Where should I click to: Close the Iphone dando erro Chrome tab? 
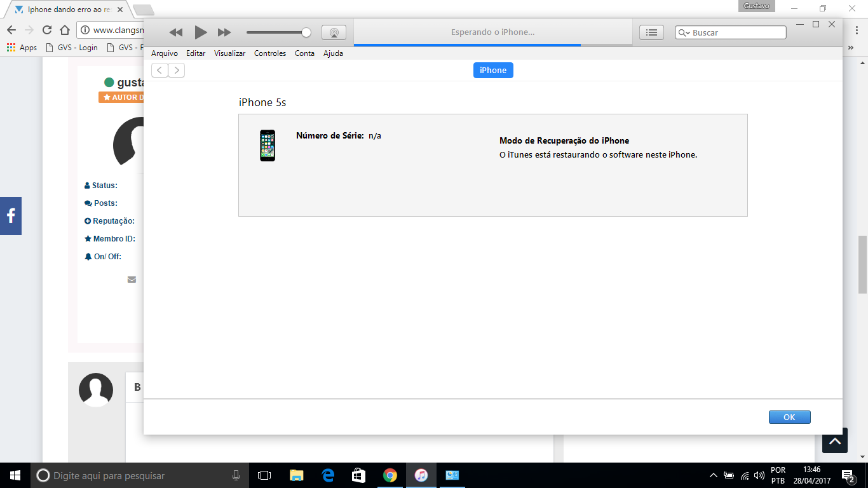(x=120, y=10)
